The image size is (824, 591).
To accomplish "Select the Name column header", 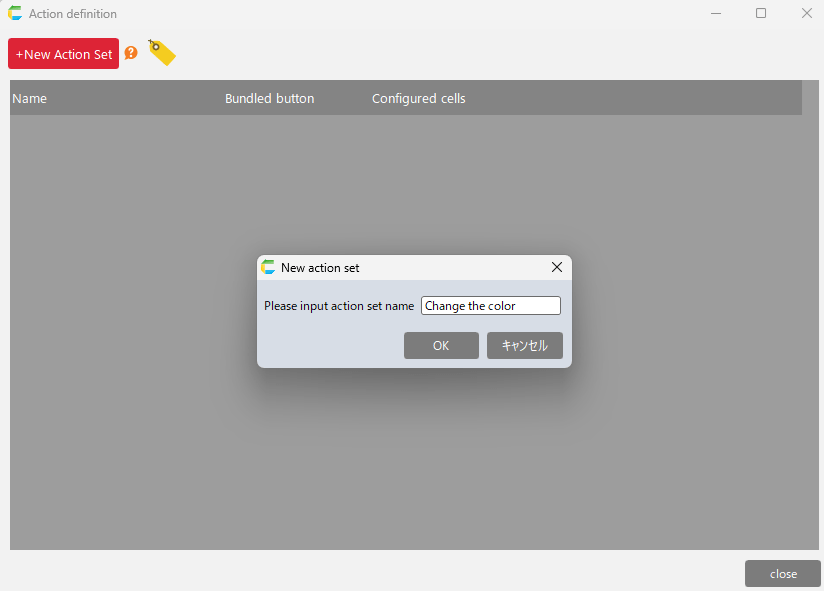I will point(30,98).
